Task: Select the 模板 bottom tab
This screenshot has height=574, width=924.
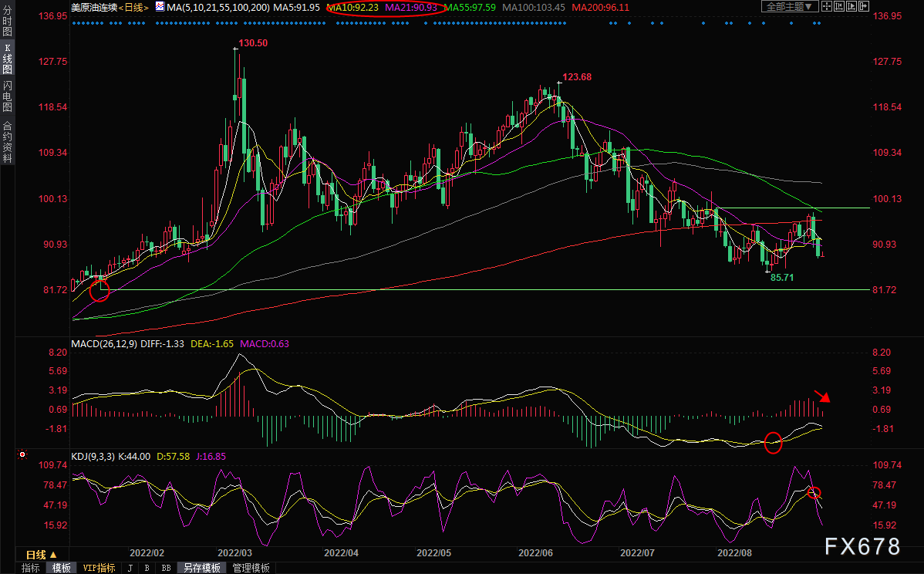Action: click(61, 568)
